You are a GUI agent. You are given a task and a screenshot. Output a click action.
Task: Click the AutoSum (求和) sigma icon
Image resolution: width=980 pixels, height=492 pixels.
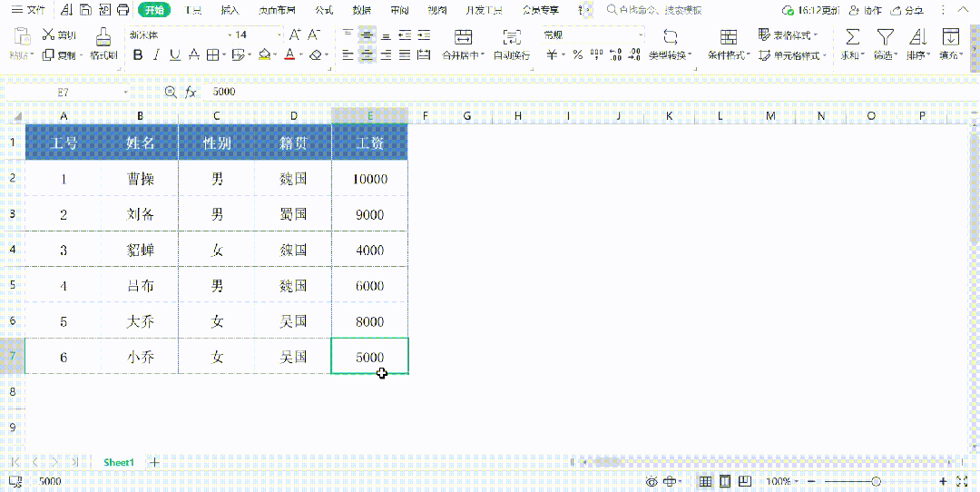click(852, 36)
